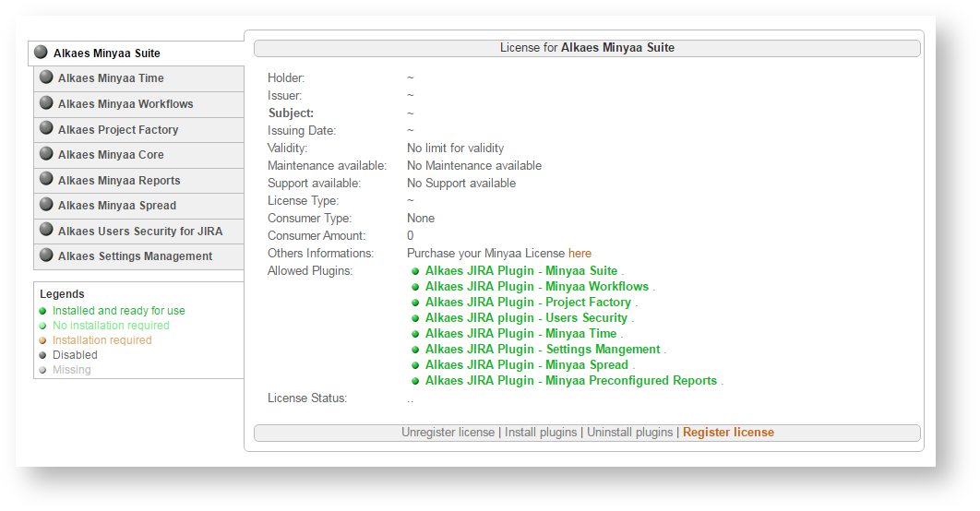Click green bullet beside Minyaa Suite plugin
Screen dimensions: 980x511
tap(415, 271)
